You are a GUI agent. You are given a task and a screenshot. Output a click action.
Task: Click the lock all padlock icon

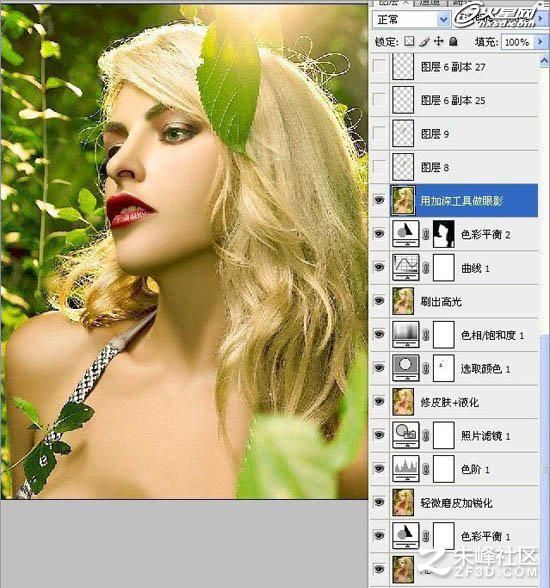tap(453, 41)
